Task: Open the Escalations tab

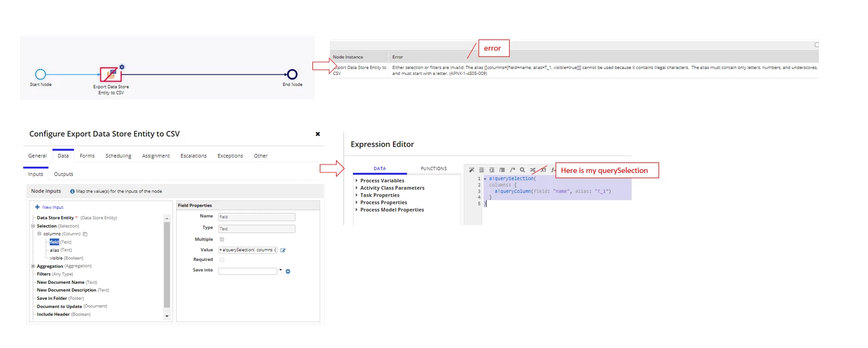Action: (x=194, y=156)
